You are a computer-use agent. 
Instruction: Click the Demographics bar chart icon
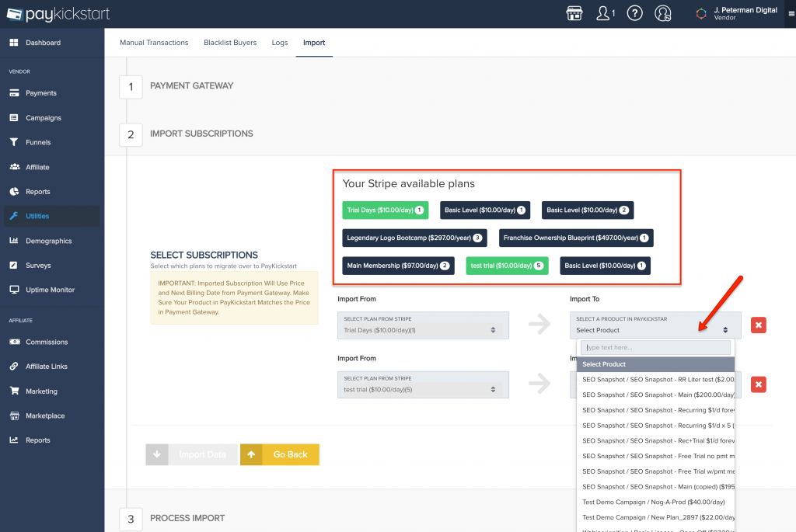click(14, 241)
